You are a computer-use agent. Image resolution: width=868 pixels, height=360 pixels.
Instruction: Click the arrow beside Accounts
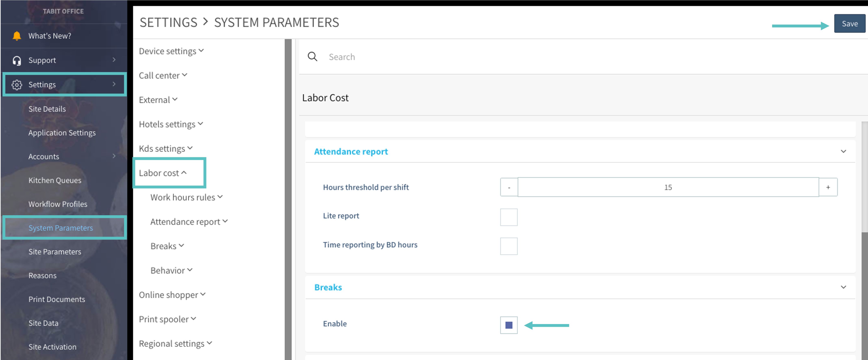click(x=114, y=156)
